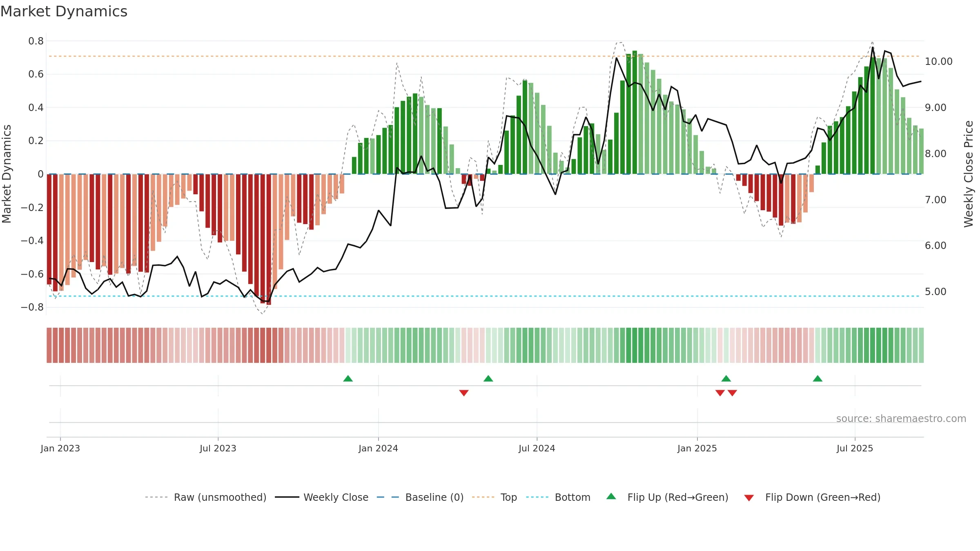This screenshot has height=551, width=980.
Task: Click the Jan 2024 x-axis label
Action: click(379, 448)
